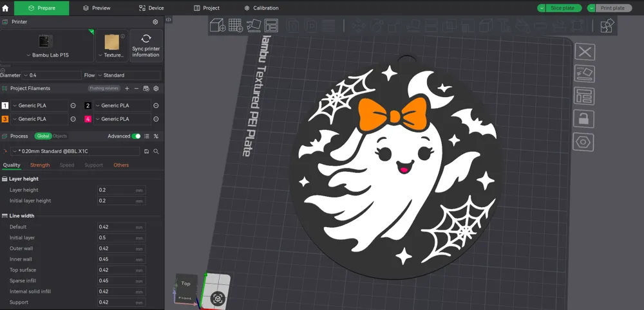644x310 pixels.
Task: Search process settings magnifier icon
Action: click(x=156, y=151)
